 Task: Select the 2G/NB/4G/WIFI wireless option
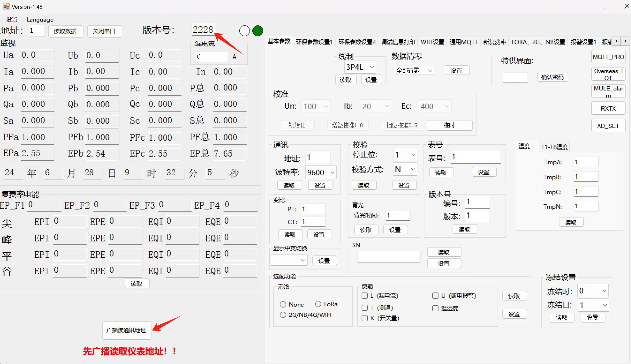click(x=283, y=315)
